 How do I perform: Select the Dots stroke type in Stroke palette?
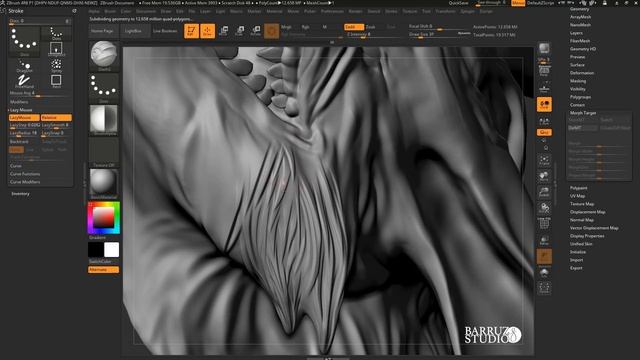pyautogui.click(x=56, y=33)
